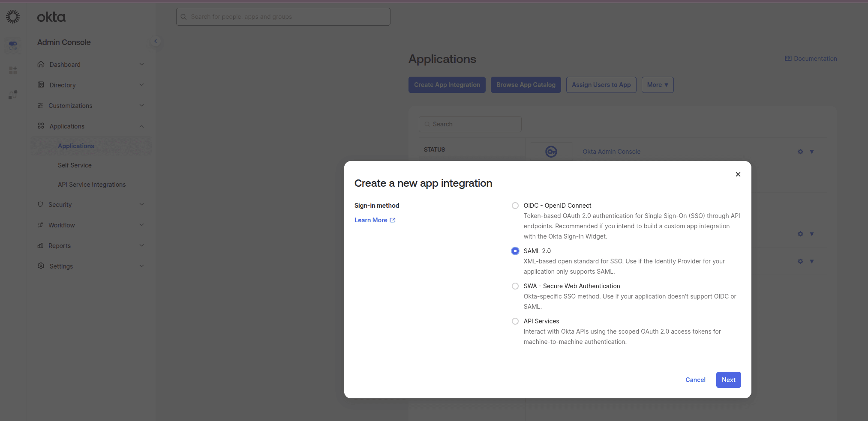Click the Applications grid icon in sidebar
This screenshot has width=868, height=421.
point(41,126)
